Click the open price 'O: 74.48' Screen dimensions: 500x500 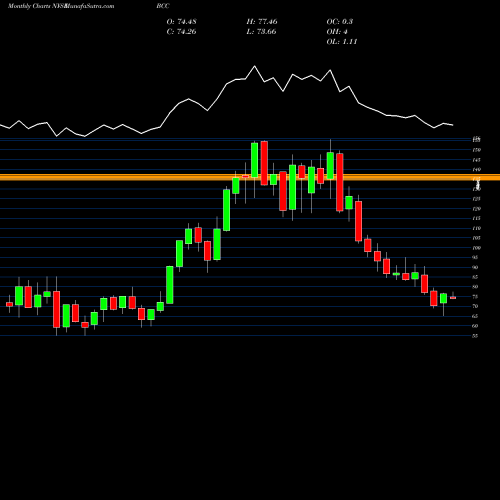182,22
